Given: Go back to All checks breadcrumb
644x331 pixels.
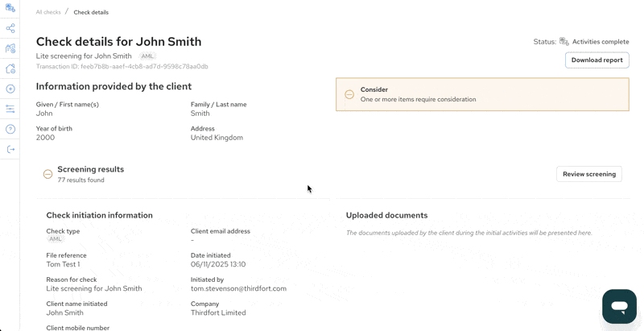Looking at the screenshot, I should pyautogui.click(x=48, y=12).
